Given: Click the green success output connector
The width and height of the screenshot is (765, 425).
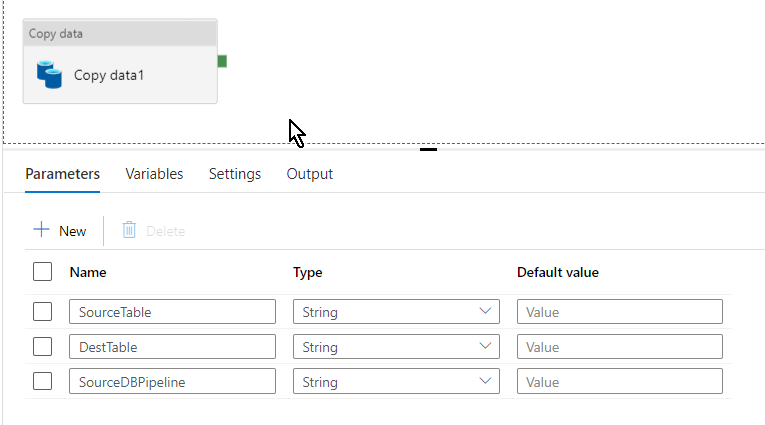Looking at the screenshot, I should pos(222,61).
